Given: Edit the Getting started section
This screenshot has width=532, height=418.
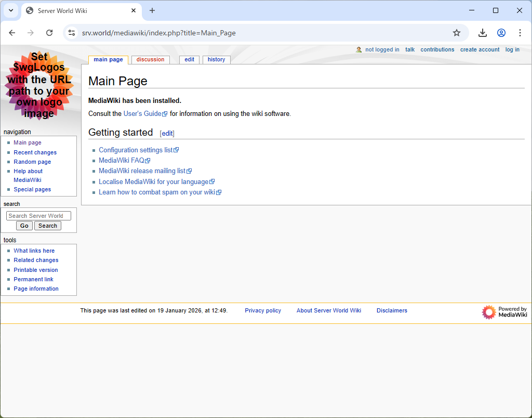Looking at the screenshot, I should 167,134.
